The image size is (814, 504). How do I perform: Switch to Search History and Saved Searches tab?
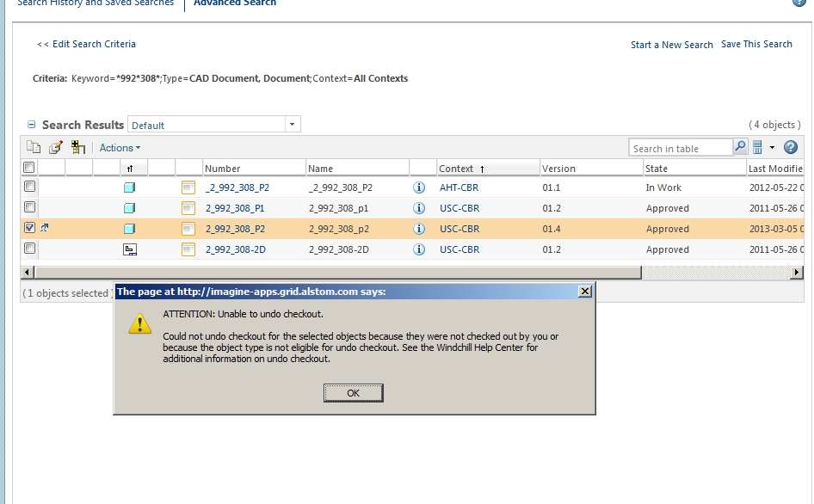coord(96,3)
